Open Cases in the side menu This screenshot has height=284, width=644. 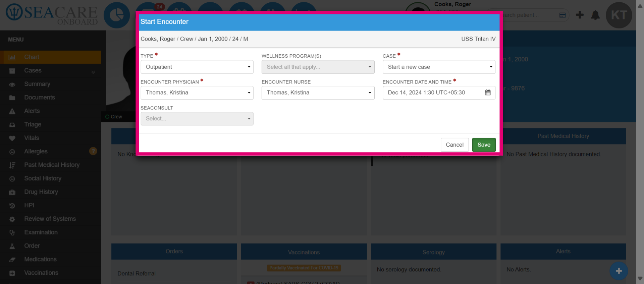click(x=51, y=71)
